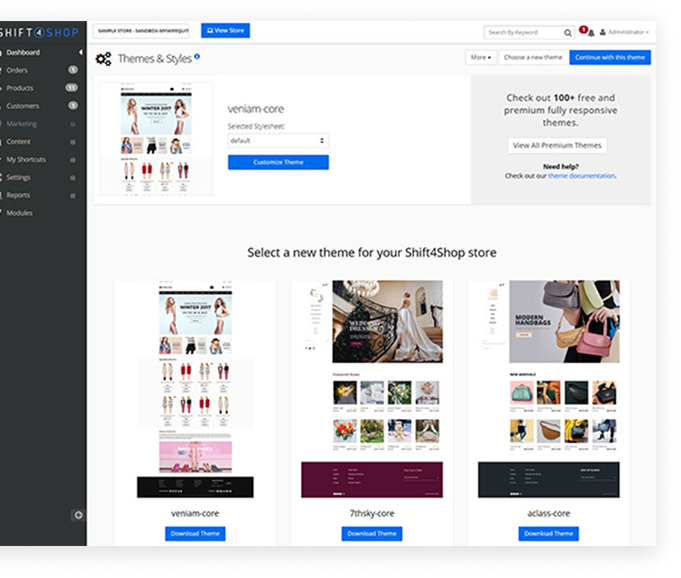Open the notifications bell
This screenshot has width=681, height=578.
click(x=591, y=33)
